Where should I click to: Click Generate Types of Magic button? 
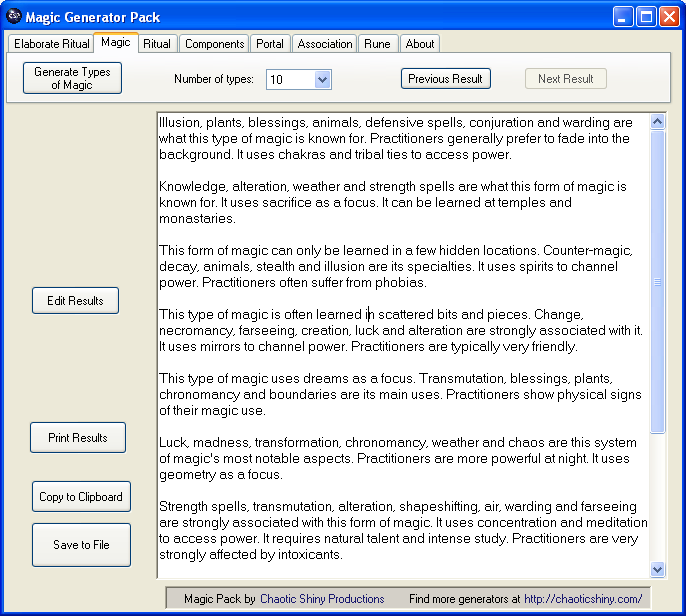click(x=72, y=78)
